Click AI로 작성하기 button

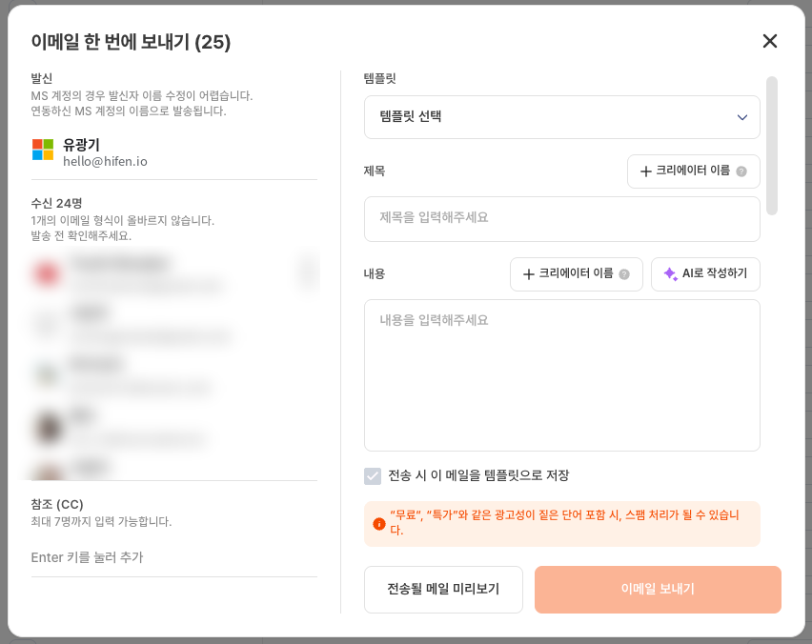pos(705,273)
